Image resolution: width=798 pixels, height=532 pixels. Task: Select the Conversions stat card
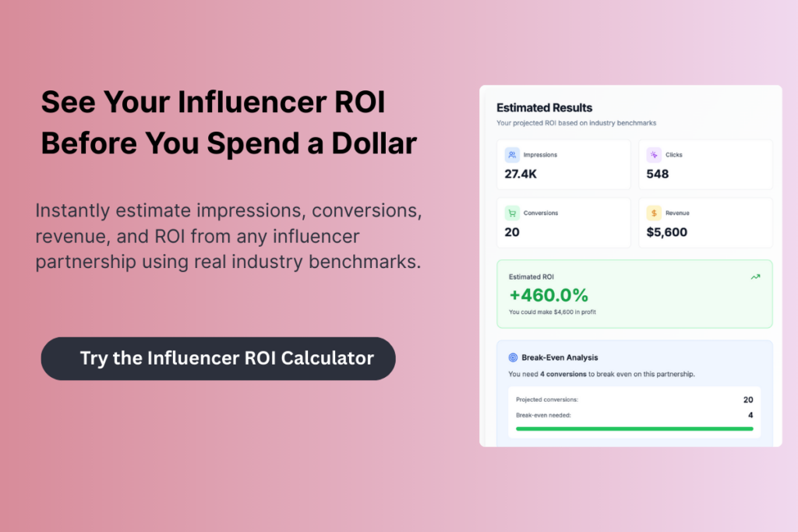563,222
